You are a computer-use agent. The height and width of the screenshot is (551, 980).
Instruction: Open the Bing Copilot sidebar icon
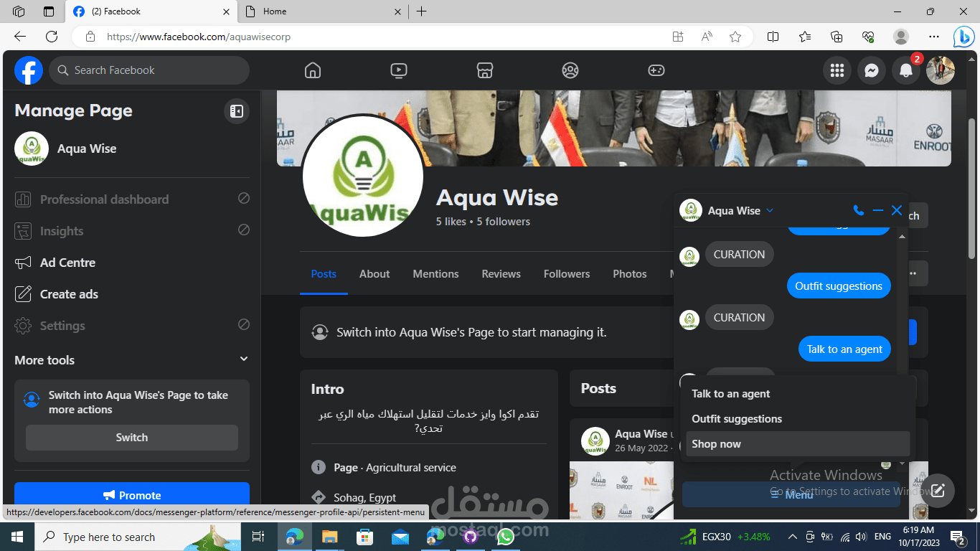[963, 37]
